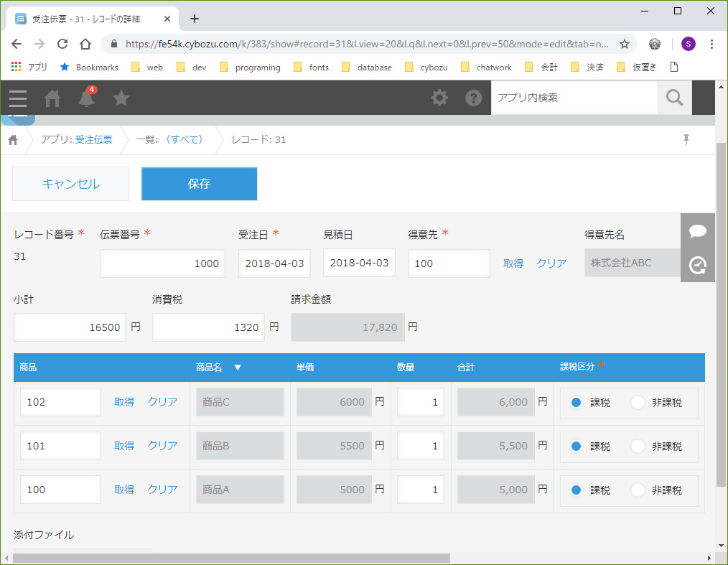Image resolution: width=728 pixels, height=565 pixels.
Task: Click 取得 in the product 100 row
Action: [x=124, y=490]
